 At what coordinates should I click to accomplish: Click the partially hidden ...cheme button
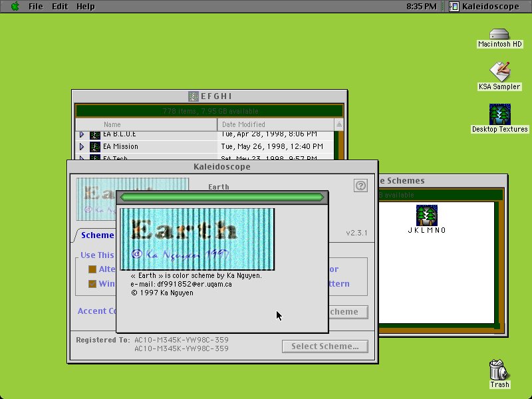(348, 312)
